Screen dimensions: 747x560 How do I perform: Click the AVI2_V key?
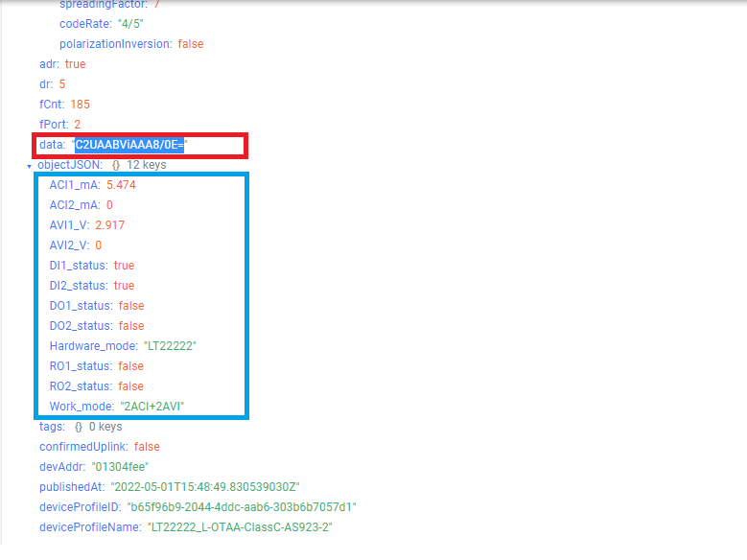pyautogui.click(x=69, y=245)
